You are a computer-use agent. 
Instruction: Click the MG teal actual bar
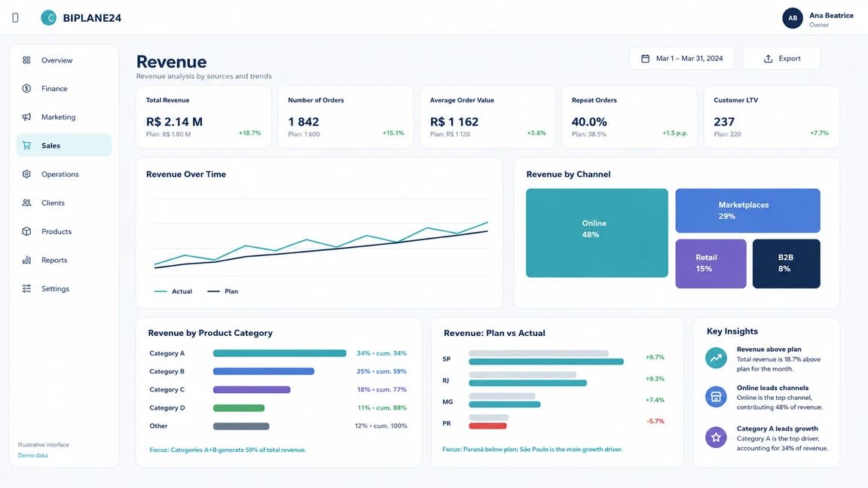click(x=504, y=404)
